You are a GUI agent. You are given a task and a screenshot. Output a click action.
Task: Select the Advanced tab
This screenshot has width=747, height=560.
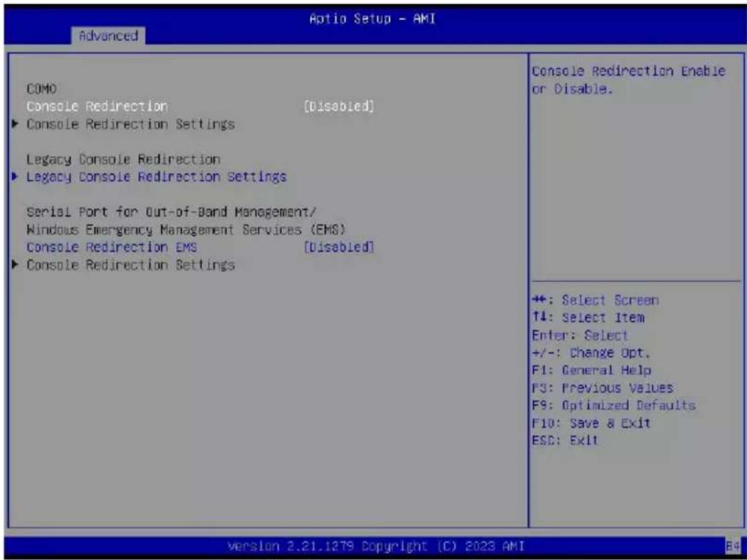pyautogui.click(x=108, y=36)
